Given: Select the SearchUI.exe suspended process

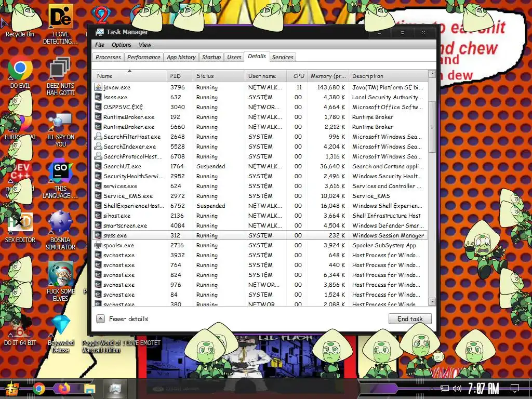Looking at the screenshot, I should [260, 166].
